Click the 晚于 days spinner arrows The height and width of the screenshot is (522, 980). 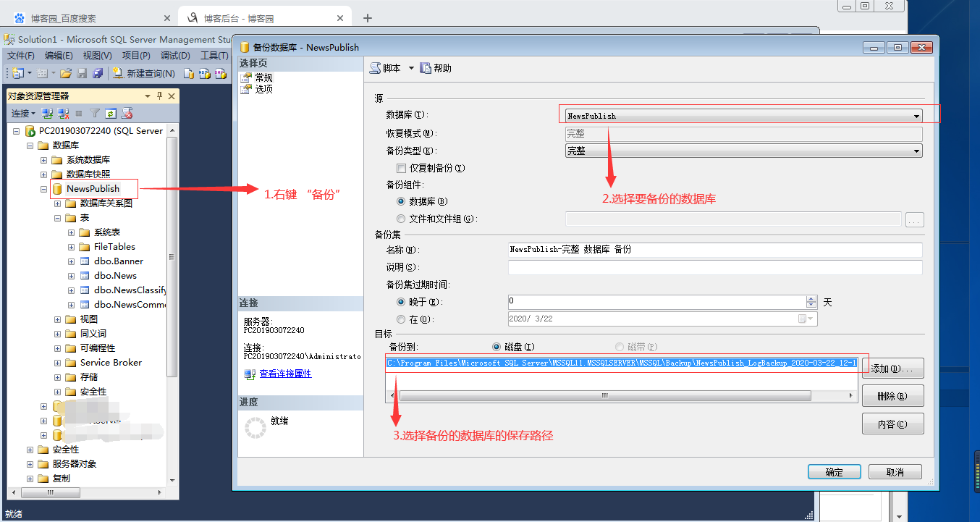click(x=811, y=302)
